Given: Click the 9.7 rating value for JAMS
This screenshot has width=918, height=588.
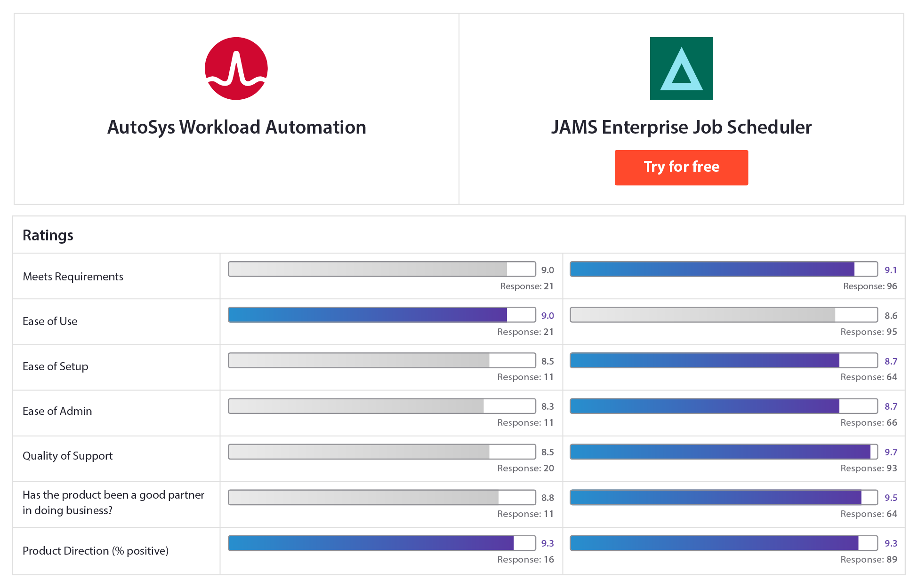Looking at the screenshot, I should [x=891, y=452].
